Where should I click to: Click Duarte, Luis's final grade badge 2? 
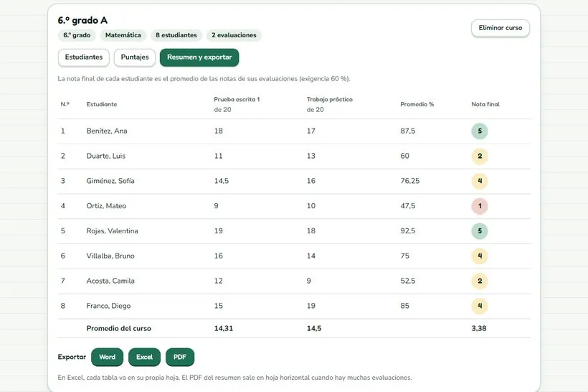(480, 157)
